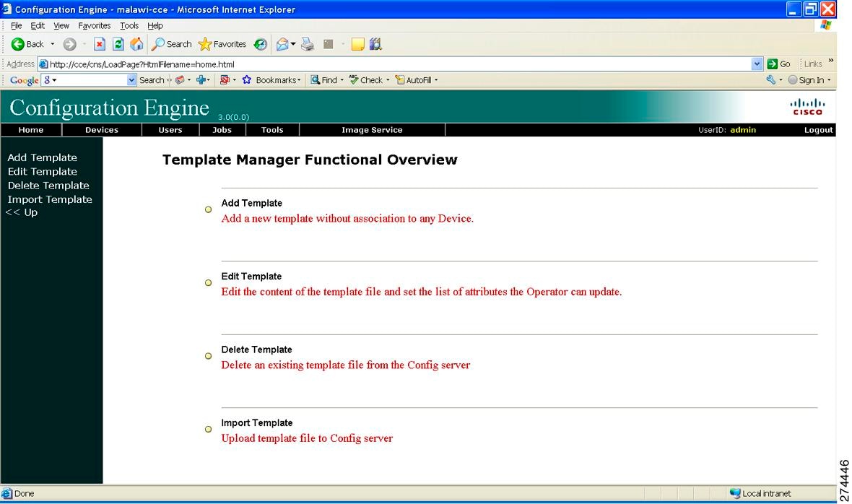Open the Favorites menu
The width and height of the screenshot is (852, 504).
[x=94, y=25]
